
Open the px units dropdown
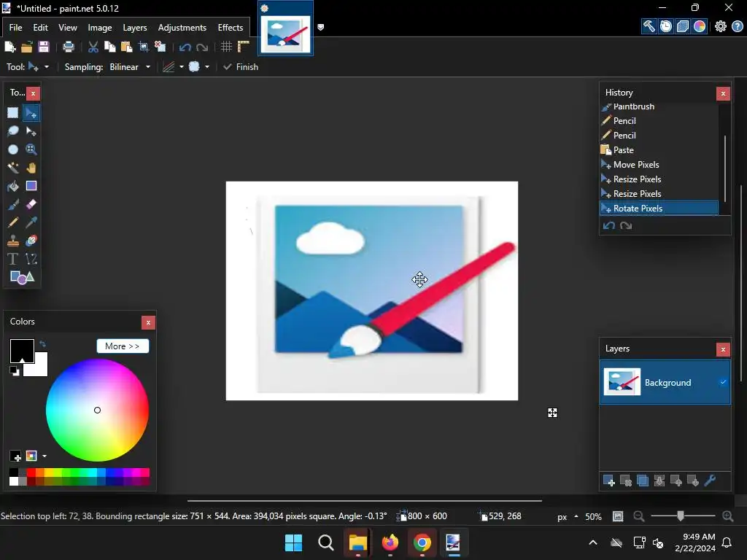568,516
